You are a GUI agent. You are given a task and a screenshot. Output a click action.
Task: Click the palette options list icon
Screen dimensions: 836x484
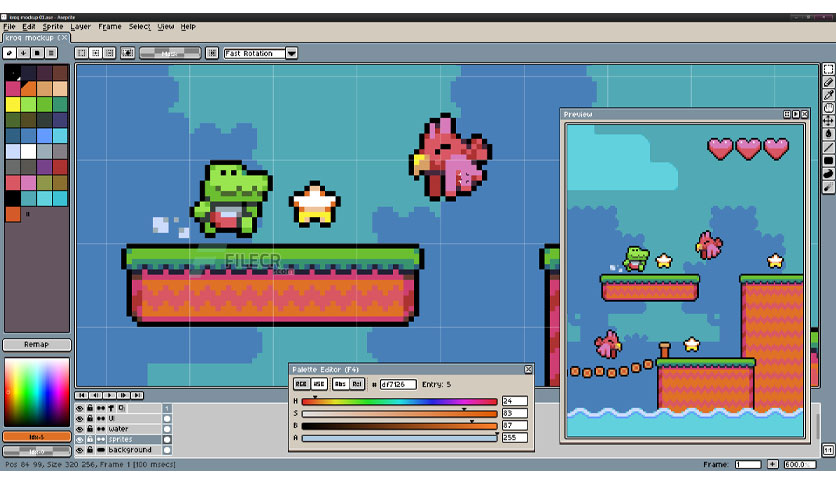click(x=51, y=53)
